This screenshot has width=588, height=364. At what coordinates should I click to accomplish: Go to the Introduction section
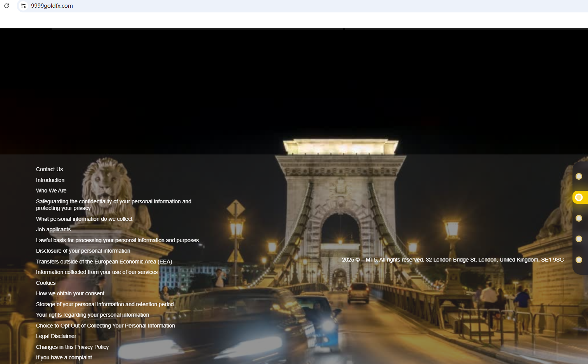pos(50,180)
